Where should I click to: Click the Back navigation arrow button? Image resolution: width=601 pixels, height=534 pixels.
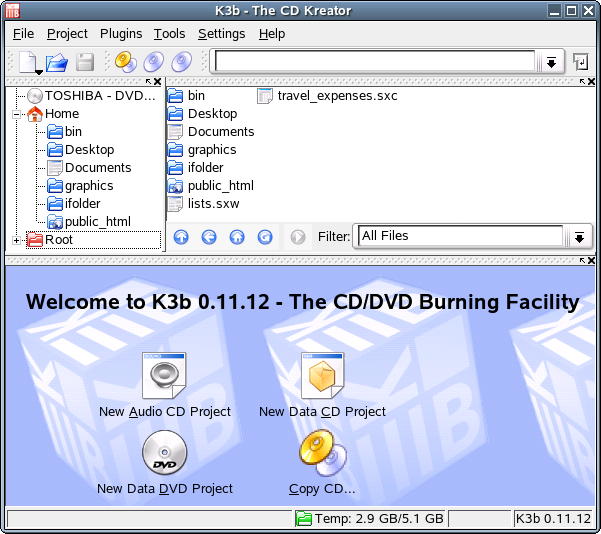(209, 237)
